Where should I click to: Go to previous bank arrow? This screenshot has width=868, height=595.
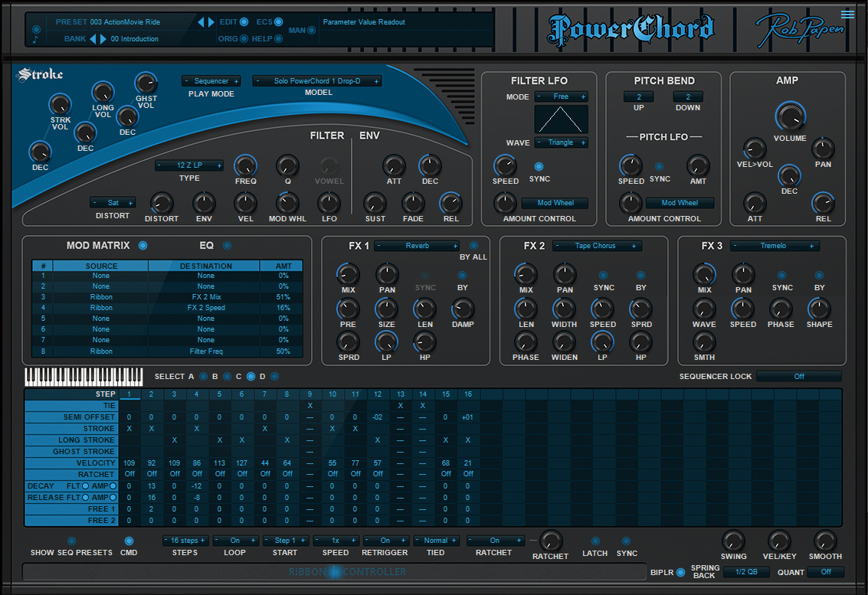pyautogui.click(x=93, y=39)
